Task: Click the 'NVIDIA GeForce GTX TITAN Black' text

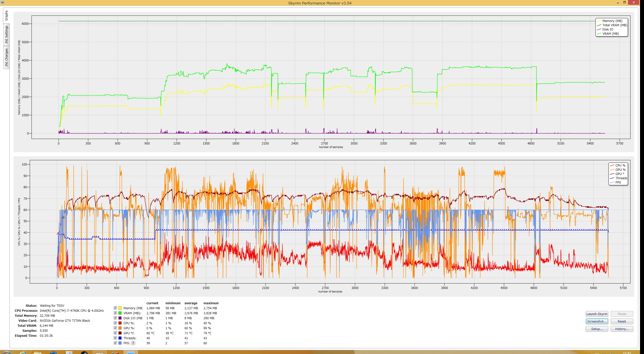Action: pos(65,321)
